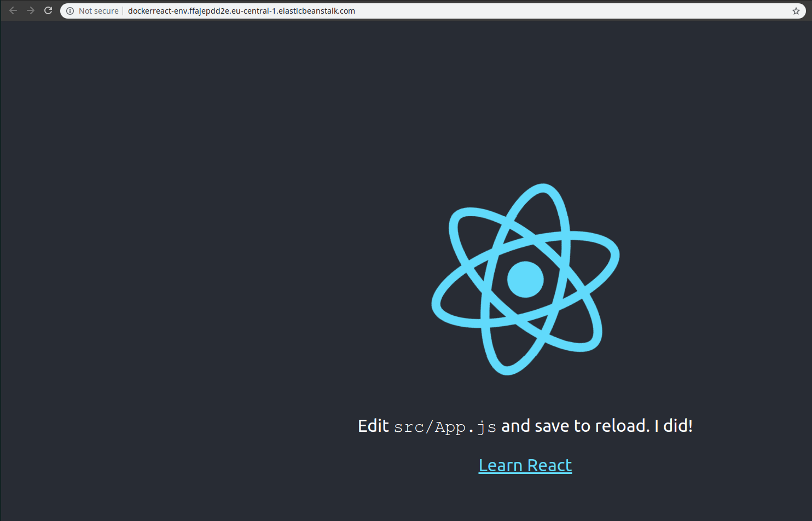This screenshot has height=521, width=812.
Task: Click the React atom logo
Action: 525,279
